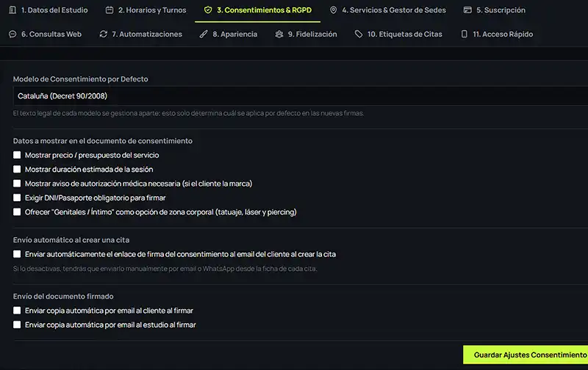Image resolution: width=588 pixels, height=370 pixels.
Task: Click the Modelo de Consentimiento por Defecto label
Action: [81, 79]
